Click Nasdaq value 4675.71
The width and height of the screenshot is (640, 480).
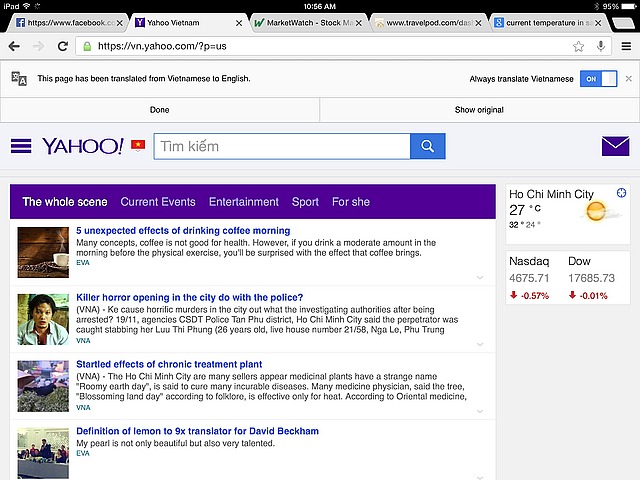point(529,278)
